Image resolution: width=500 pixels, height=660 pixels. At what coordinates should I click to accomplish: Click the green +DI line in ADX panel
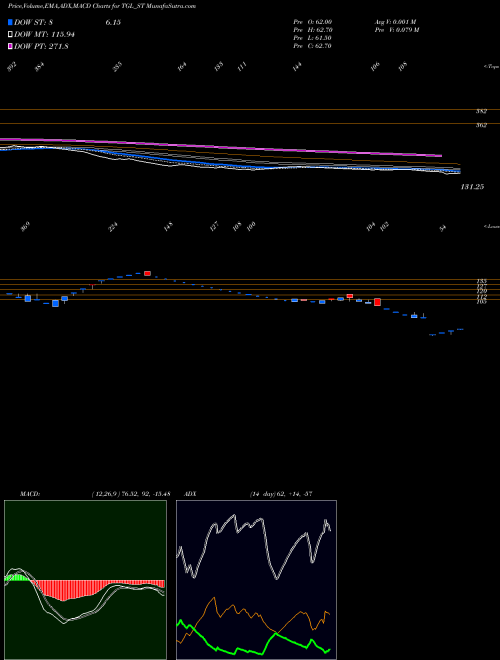point(253,638)
